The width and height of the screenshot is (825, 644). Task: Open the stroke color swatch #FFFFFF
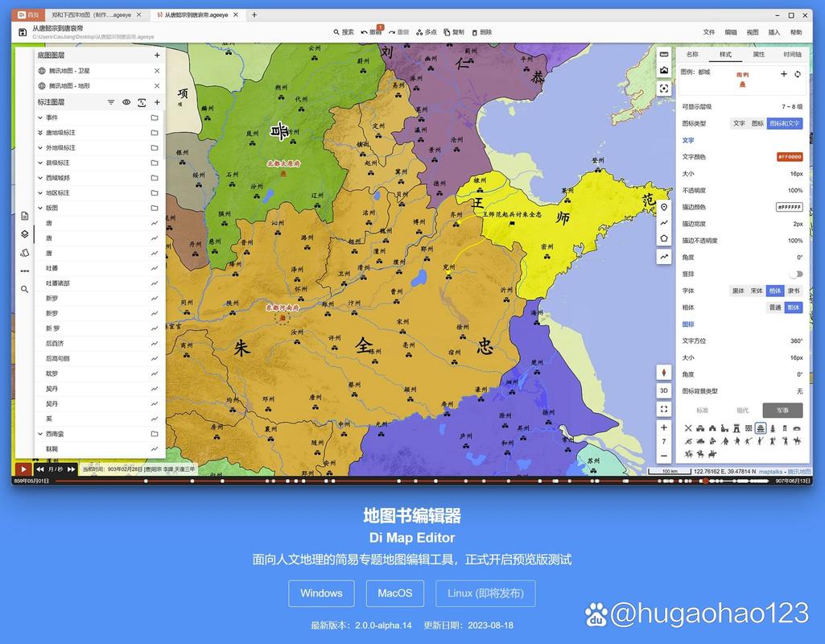[790, 208]
